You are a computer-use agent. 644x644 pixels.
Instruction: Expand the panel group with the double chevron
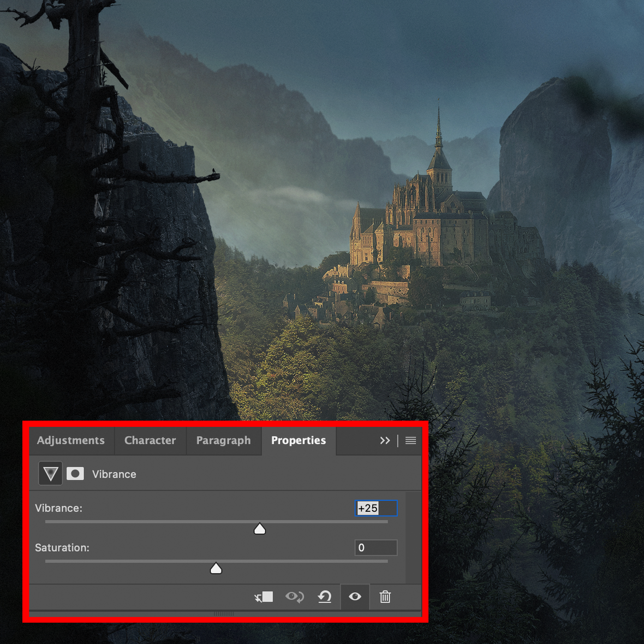385,440
